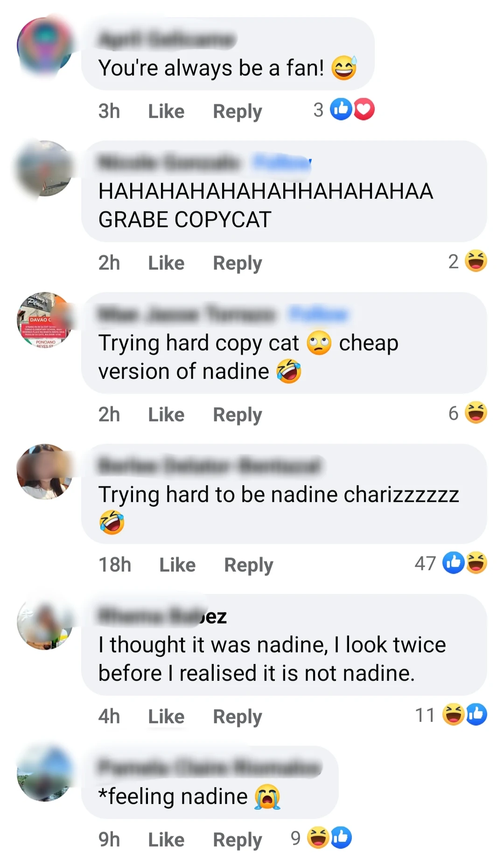Viewport: 504px width, 868px height.
Task: Reply to the "You're always be a fan!" comment
Action: point(238,112)
